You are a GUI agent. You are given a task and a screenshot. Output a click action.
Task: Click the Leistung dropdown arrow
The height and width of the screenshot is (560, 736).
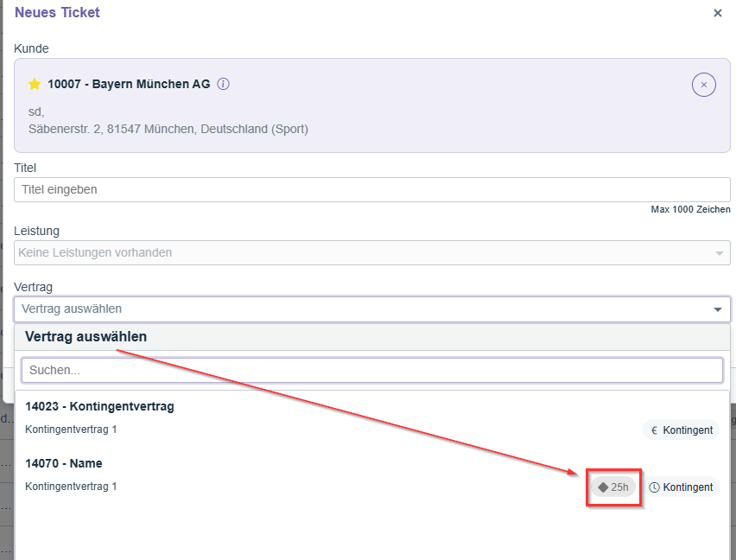pos(718,253)
